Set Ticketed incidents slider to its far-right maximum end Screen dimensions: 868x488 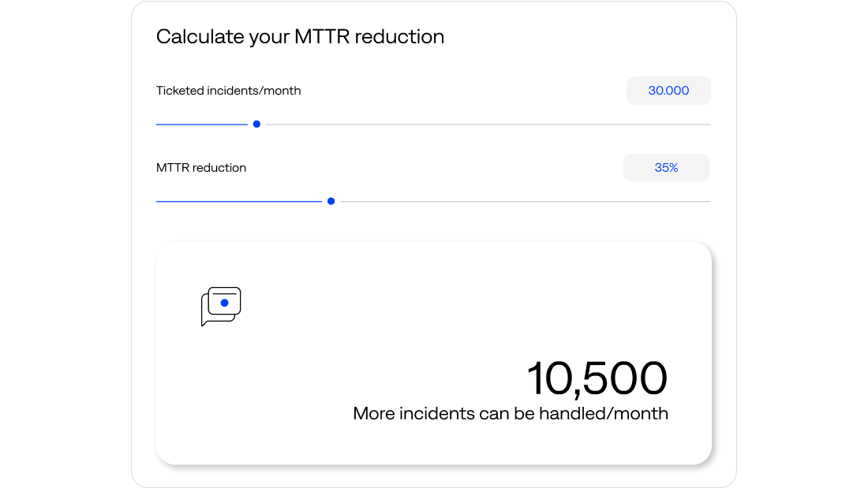[x=709, y=124]
